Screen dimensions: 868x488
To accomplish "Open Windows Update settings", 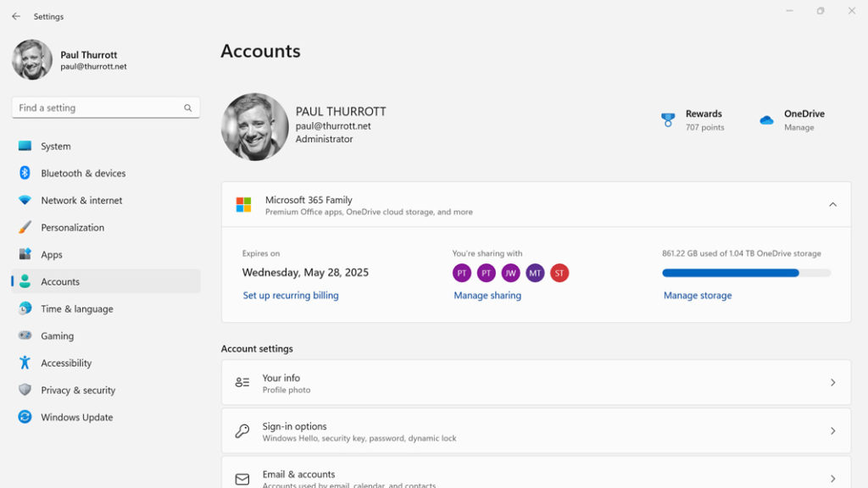I will click(76, 417).
